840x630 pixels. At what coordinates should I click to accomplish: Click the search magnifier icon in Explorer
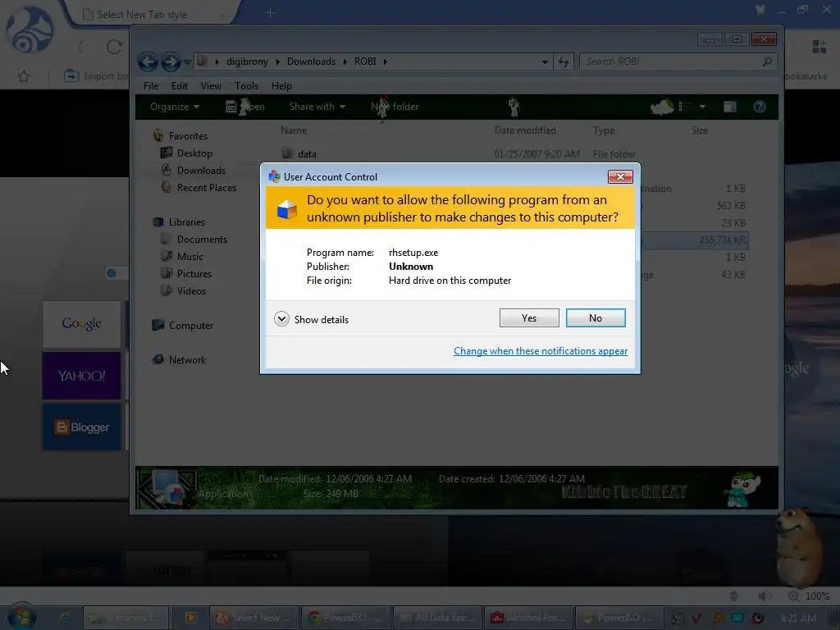(767, 62)
